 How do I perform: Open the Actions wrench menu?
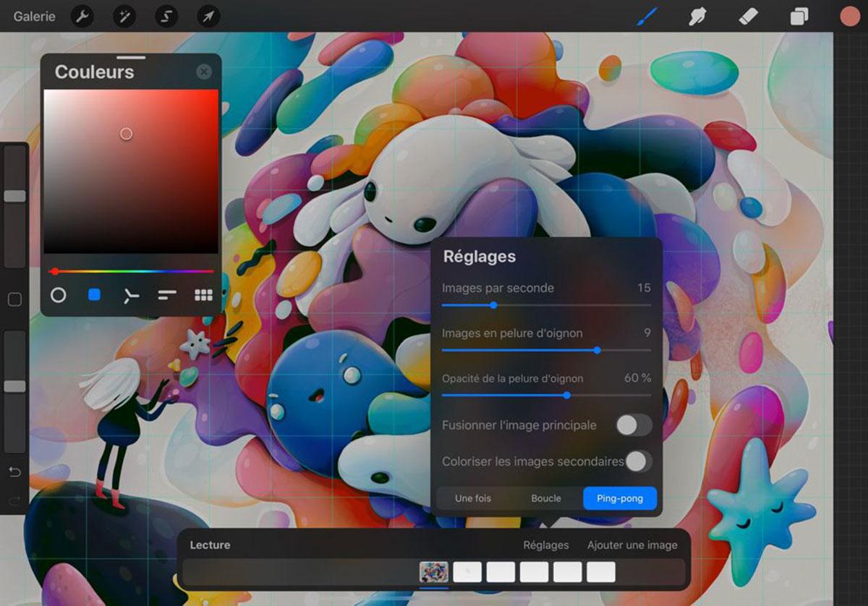(x=82, y=16)
